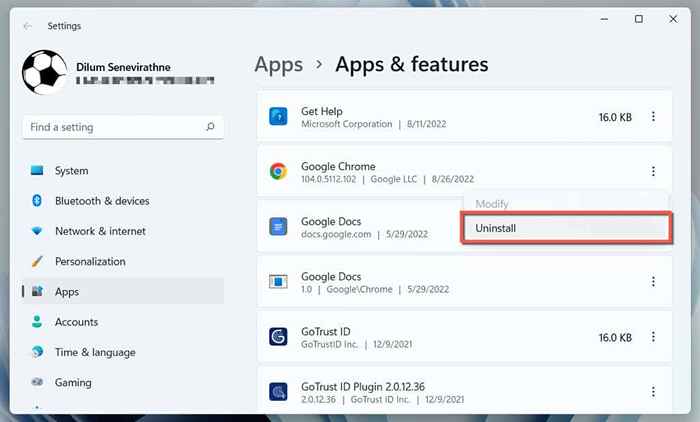Minimize the Settings window
700x422 pixels.
point(604,19)
